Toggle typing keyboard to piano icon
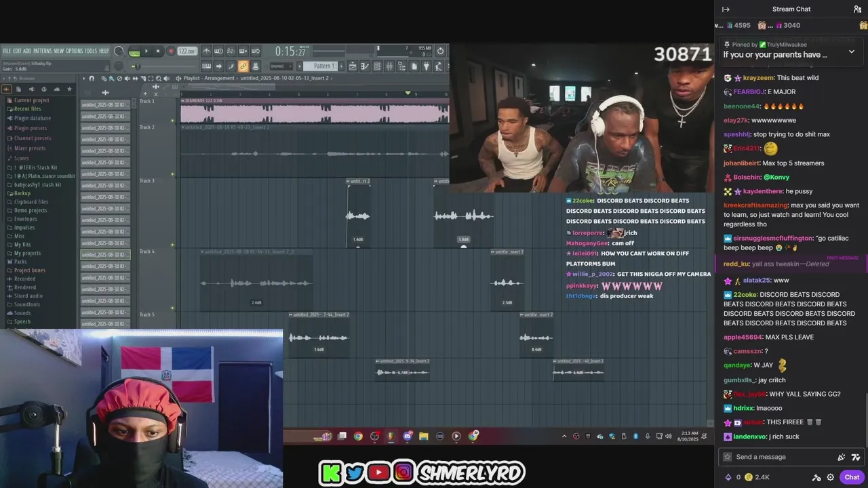Screen dimensions: 868x488 point(206,66)
